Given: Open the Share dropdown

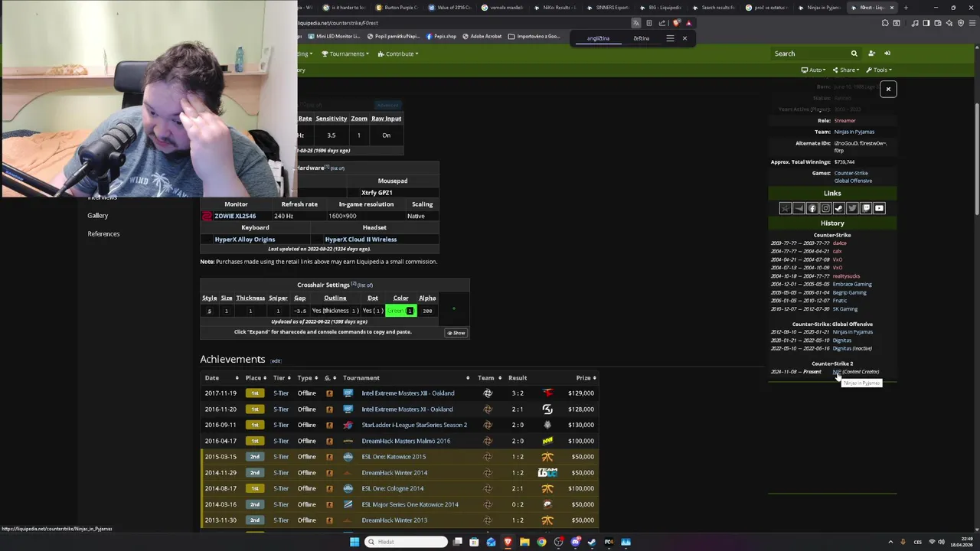Looking at the screenshot, I should (x=846, y=70).
